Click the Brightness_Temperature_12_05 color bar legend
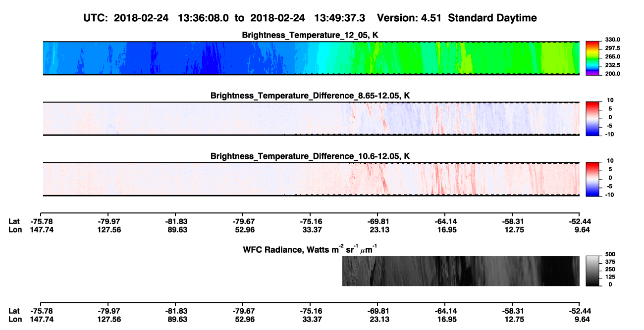644x330 pixels. [x=592, y=58]
